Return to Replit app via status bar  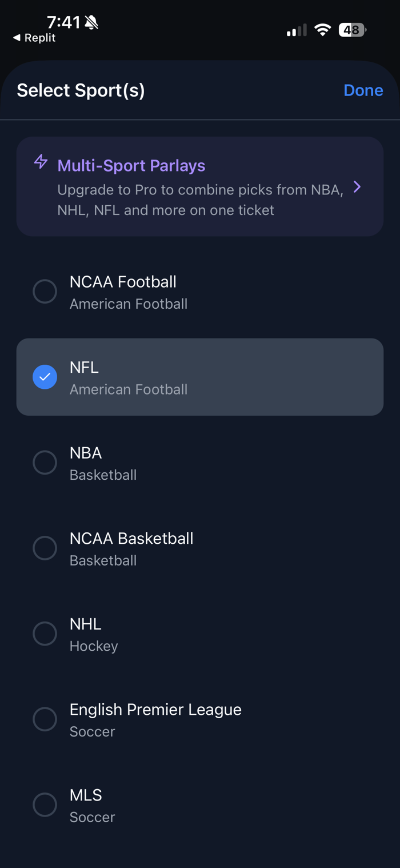point(39,38)
